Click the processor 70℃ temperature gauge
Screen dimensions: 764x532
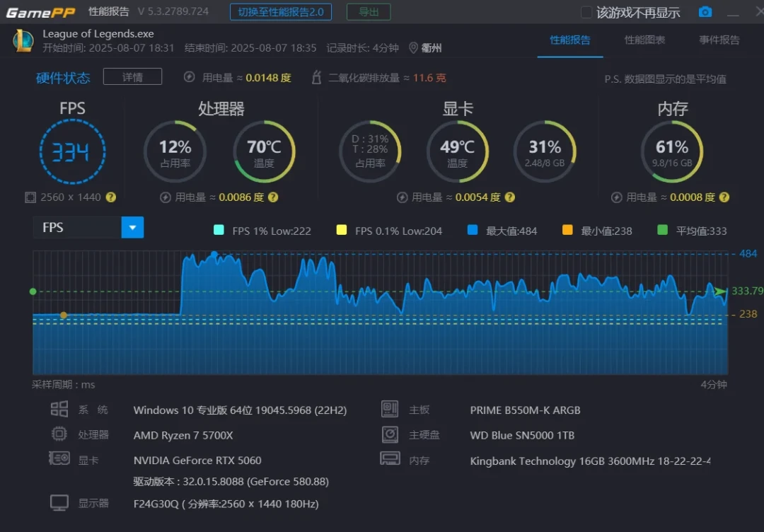[x=264, y=151]
